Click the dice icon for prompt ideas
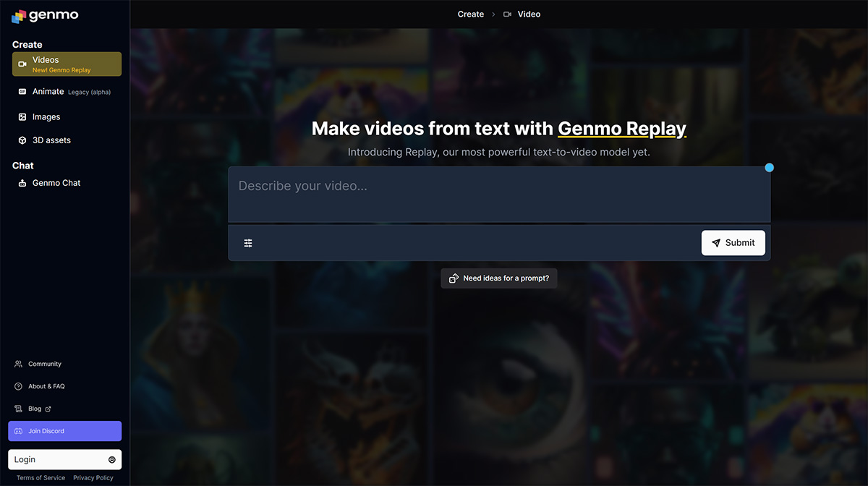 click(454, 278)
